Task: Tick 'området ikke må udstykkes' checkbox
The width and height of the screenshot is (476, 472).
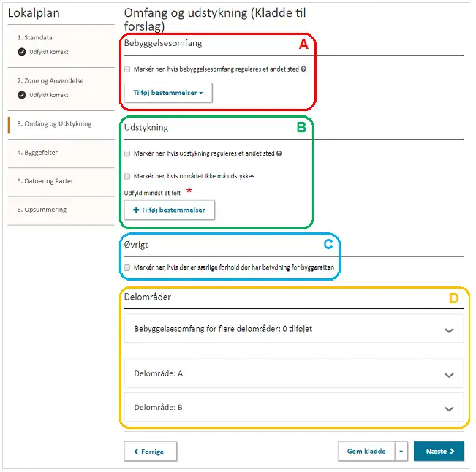Action: pyautogui.click(x=128, y=176)
